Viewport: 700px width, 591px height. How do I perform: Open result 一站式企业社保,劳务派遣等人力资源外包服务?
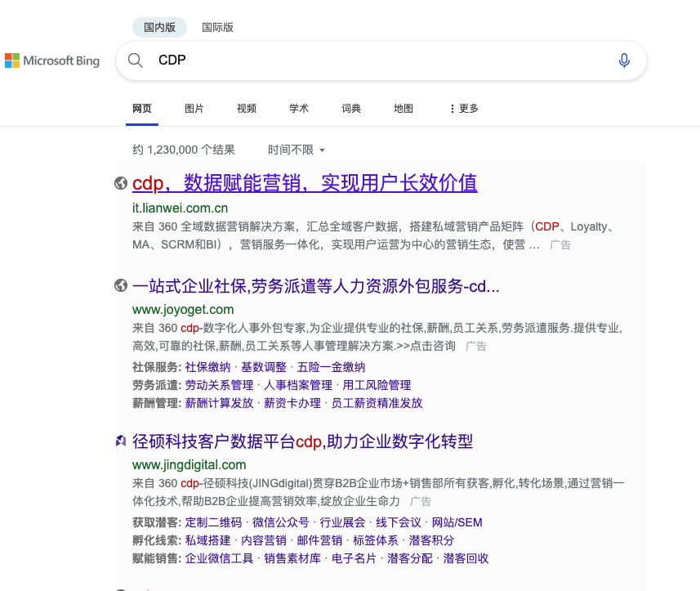[x=315, y=286]
